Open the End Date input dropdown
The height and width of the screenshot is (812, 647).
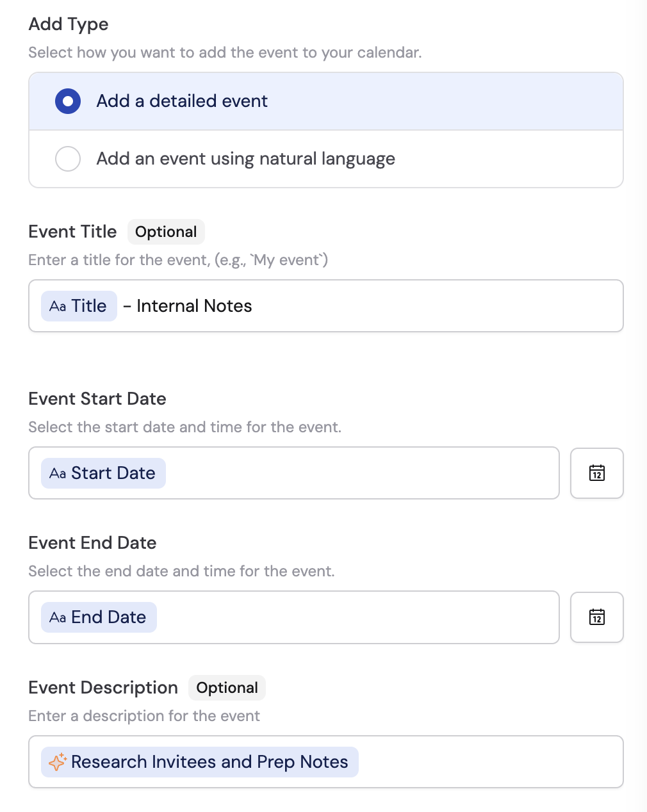coord(293,617)
